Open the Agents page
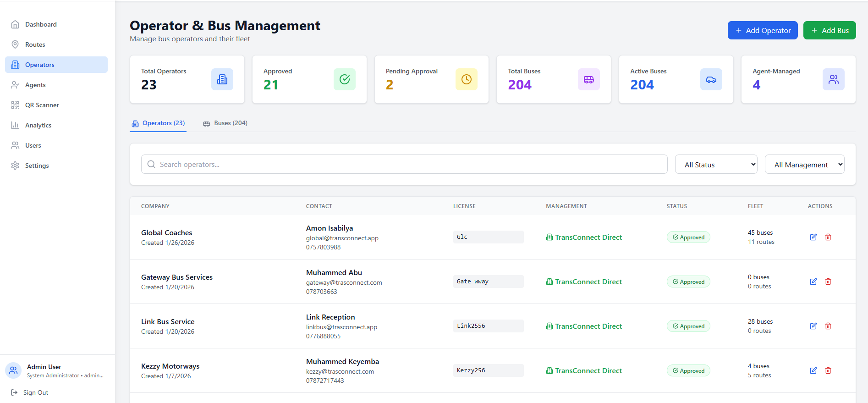868x403 pixels. click(x=56, y=85)
